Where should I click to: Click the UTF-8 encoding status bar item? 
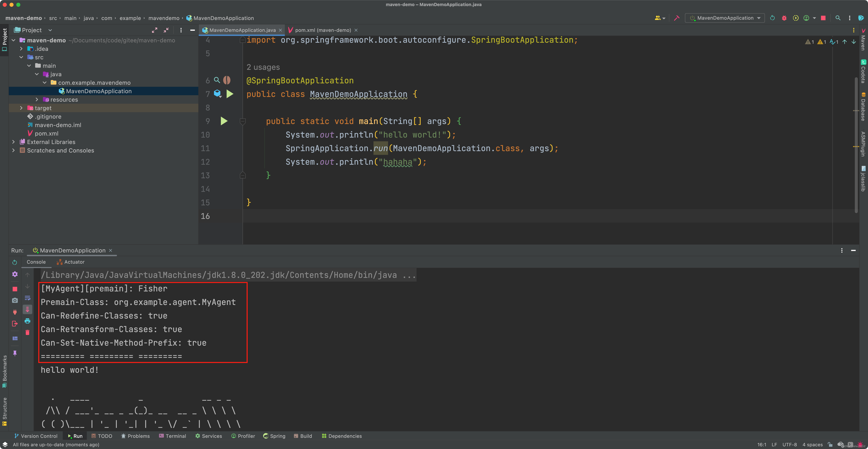pos(790,445)
